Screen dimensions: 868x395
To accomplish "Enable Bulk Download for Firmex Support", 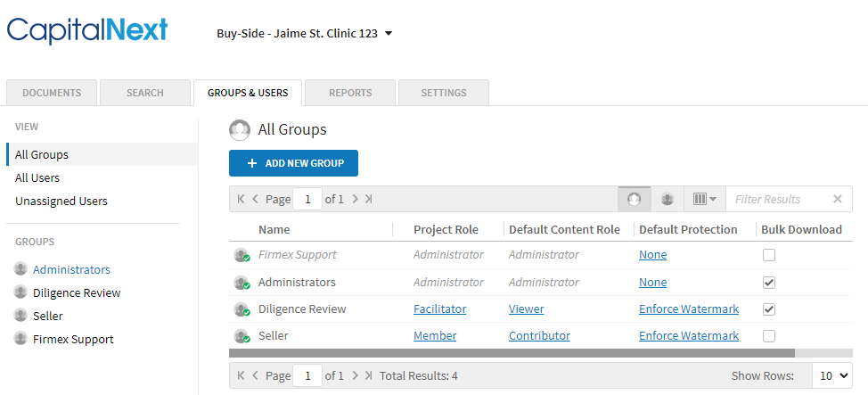I will pos(769,255).
